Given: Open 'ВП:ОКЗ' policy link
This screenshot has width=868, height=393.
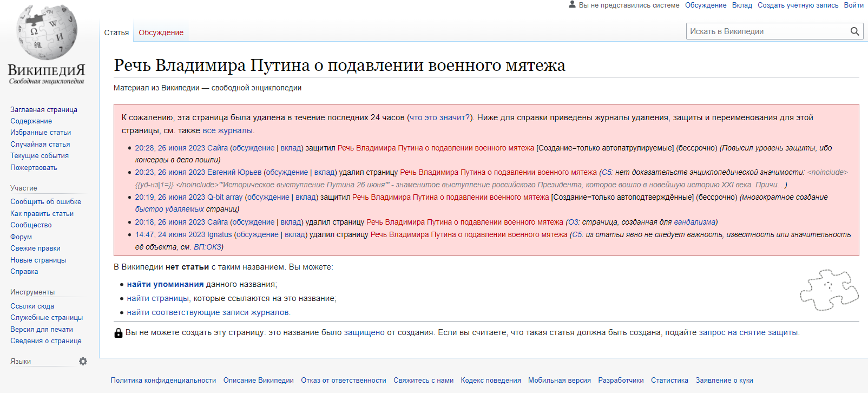Looking at the screenshot, I should (207, 247).
